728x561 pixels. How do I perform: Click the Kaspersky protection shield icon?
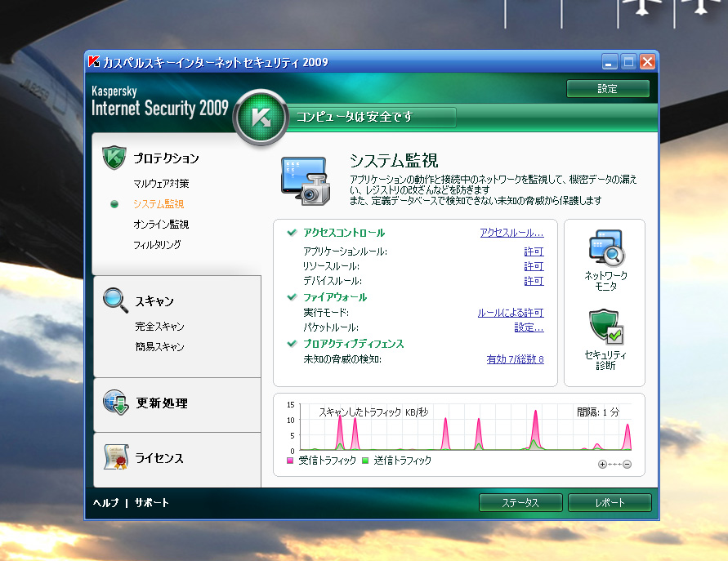click(x=114, y=158)
